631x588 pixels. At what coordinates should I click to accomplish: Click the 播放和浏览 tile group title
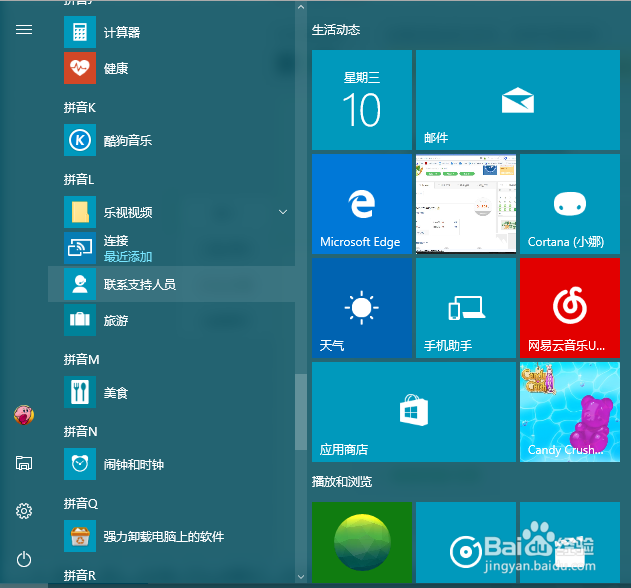pyautogui.click(x=342, y=481)
